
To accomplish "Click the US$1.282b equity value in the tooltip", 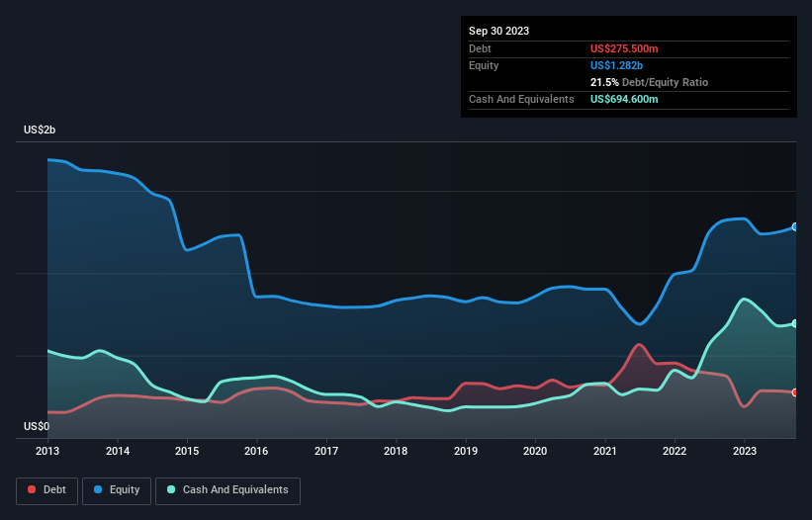I will tap(619, 65).
